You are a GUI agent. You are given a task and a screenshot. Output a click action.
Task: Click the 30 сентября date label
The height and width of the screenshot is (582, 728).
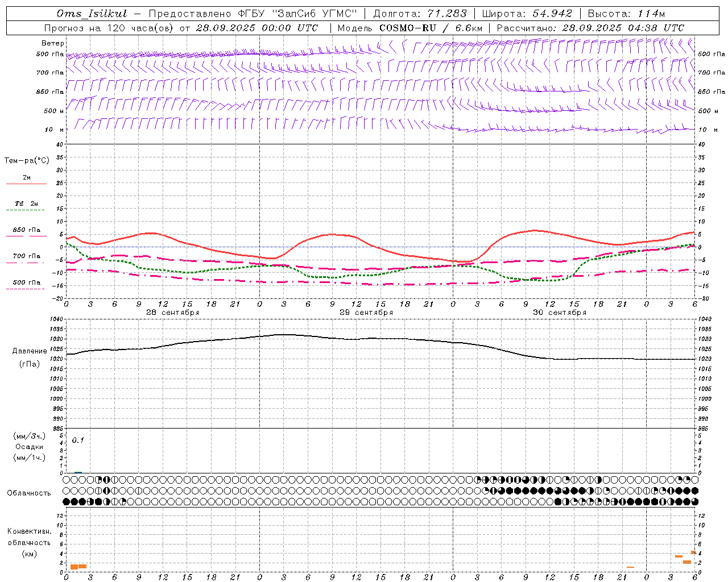pyautogui.click(x=560, y=313)
